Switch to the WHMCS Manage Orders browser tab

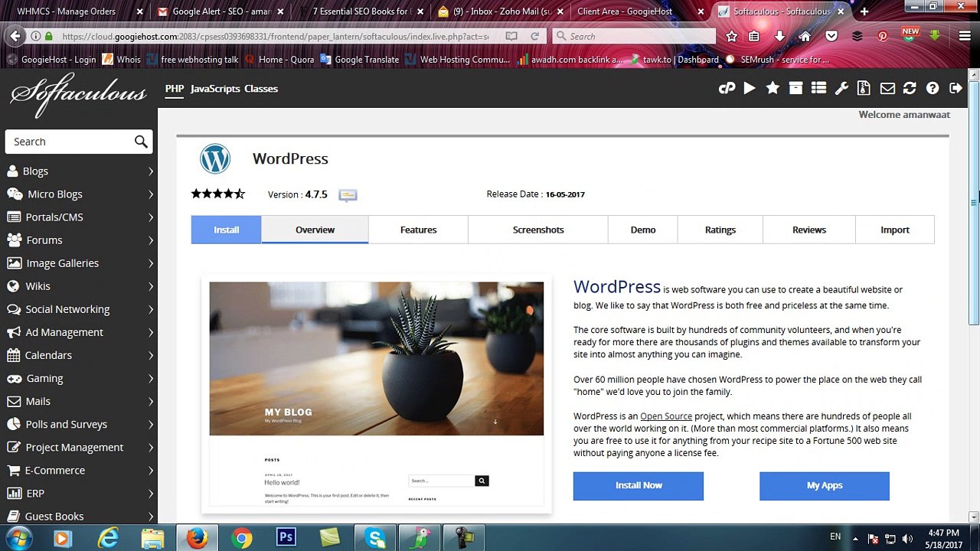pyautogui.click(x=74, y=11)
